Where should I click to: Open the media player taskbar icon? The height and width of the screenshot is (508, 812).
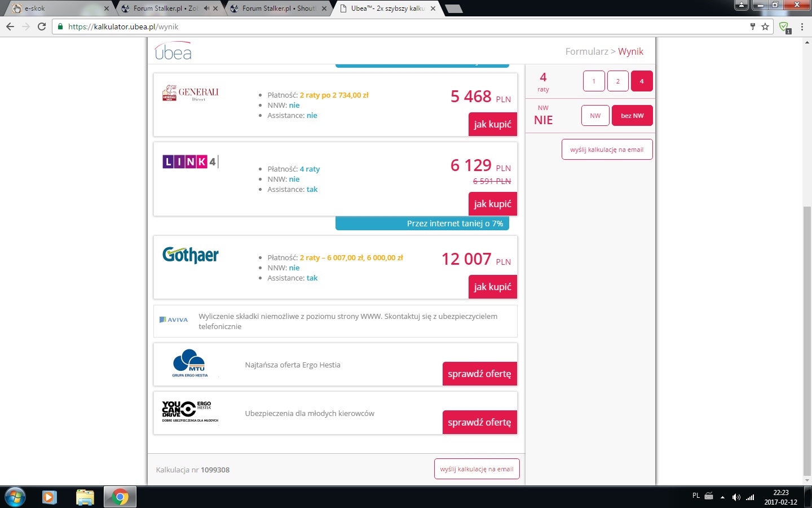coord(50,497)
